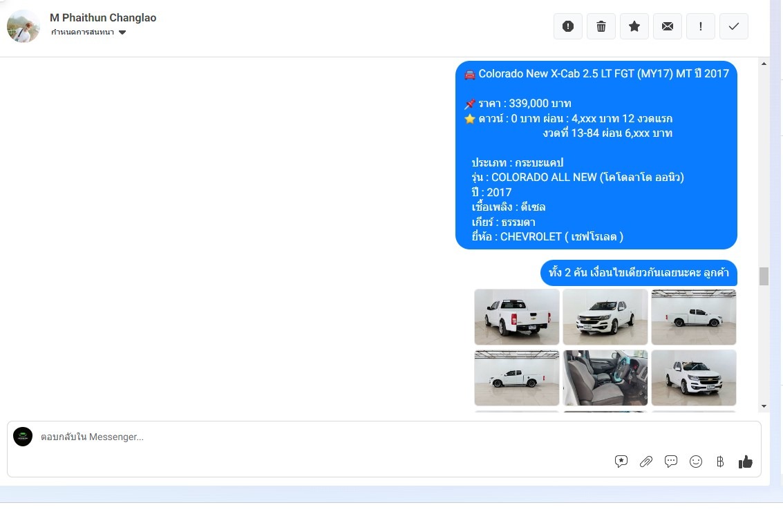The width and height of the screenshot is (783, 532).
Task: Open the interior seats photo
Action: (x=605, y=378)
